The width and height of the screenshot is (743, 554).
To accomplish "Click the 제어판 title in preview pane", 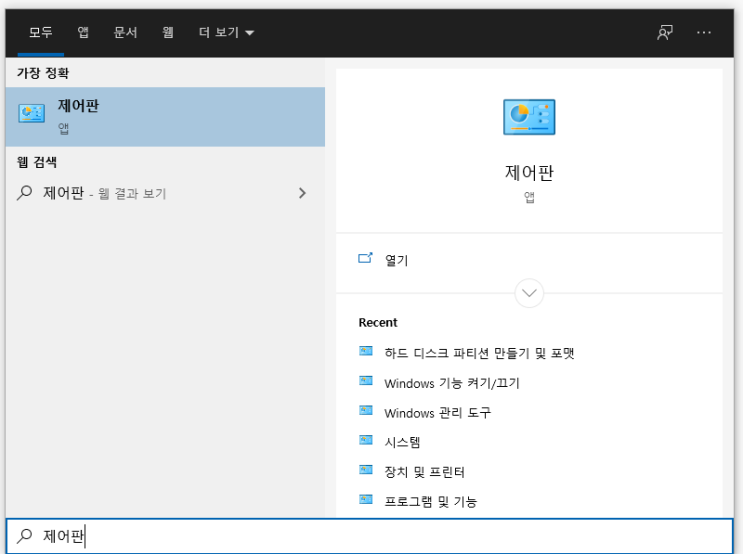I will point(529,173).
